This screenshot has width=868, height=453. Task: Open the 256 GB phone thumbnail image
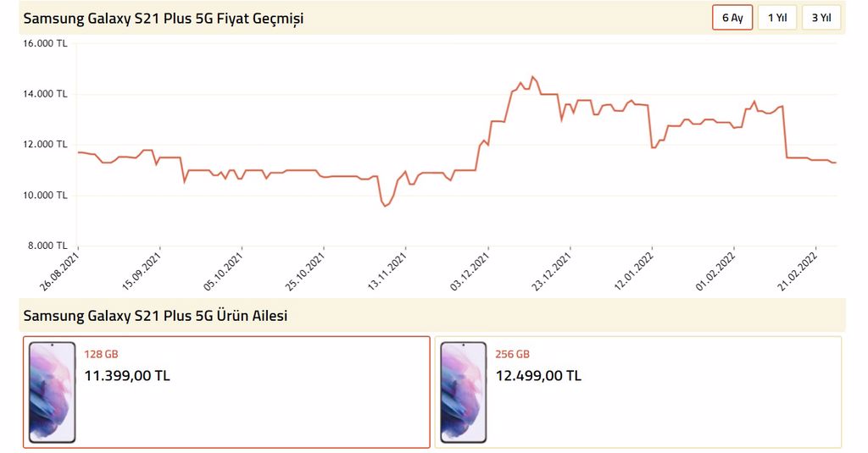click(x=464, y=392)
